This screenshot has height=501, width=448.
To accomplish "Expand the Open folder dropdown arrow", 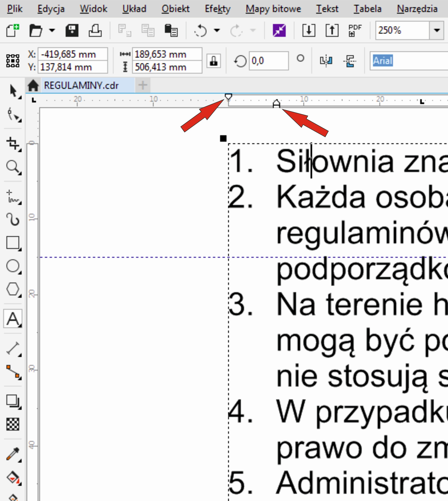I will pos(52,31).
